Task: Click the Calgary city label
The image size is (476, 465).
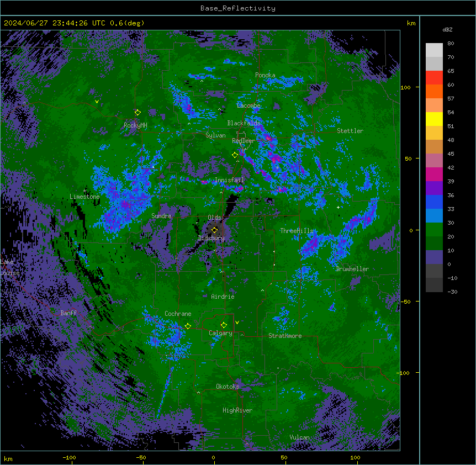Action: [220, 333]
